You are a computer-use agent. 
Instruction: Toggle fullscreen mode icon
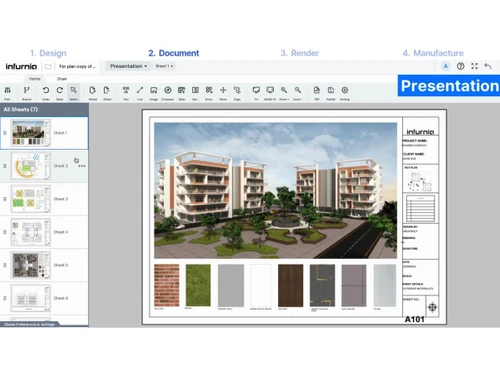pyautogui.click(x=474, y=66)
